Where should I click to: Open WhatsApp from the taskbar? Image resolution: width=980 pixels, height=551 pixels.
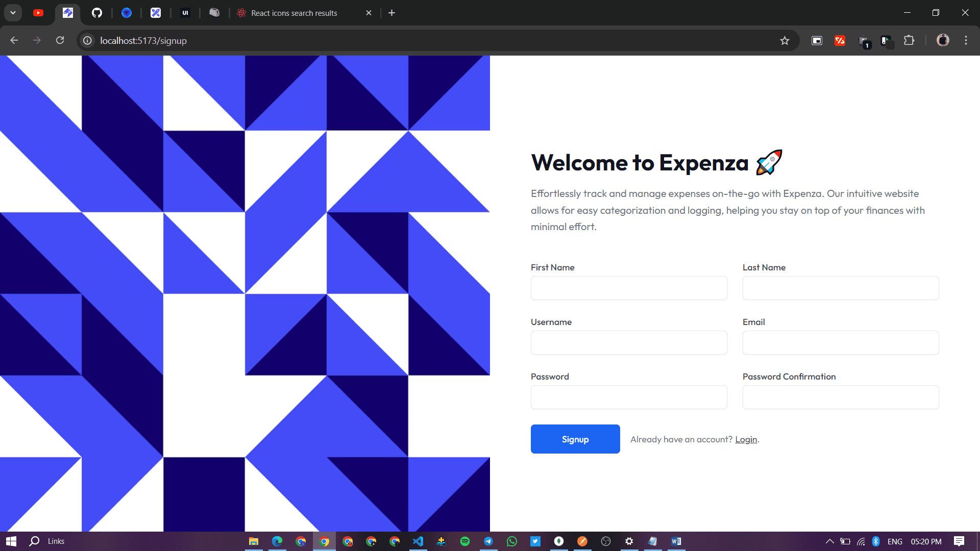coord(512,541)
